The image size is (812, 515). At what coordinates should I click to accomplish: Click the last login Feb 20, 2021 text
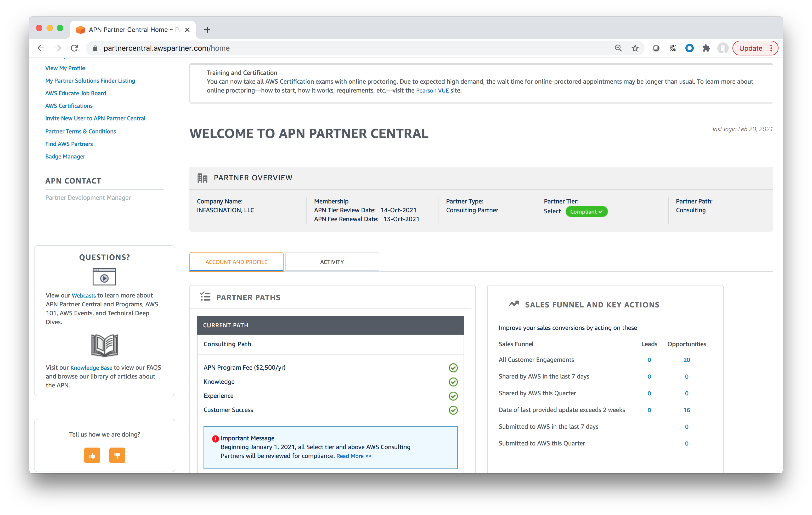pos(742,129)
